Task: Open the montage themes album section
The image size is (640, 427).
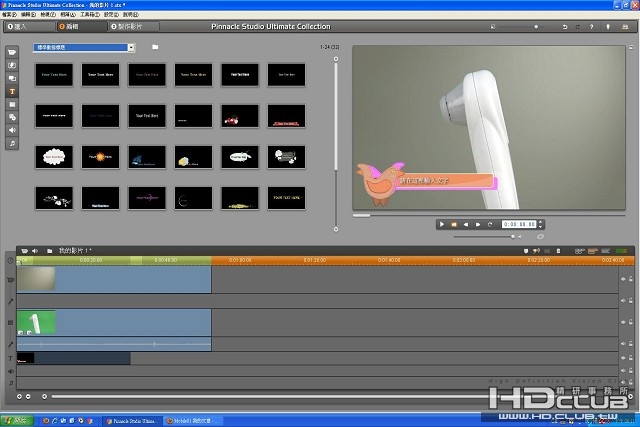Action: pos(12,78)
